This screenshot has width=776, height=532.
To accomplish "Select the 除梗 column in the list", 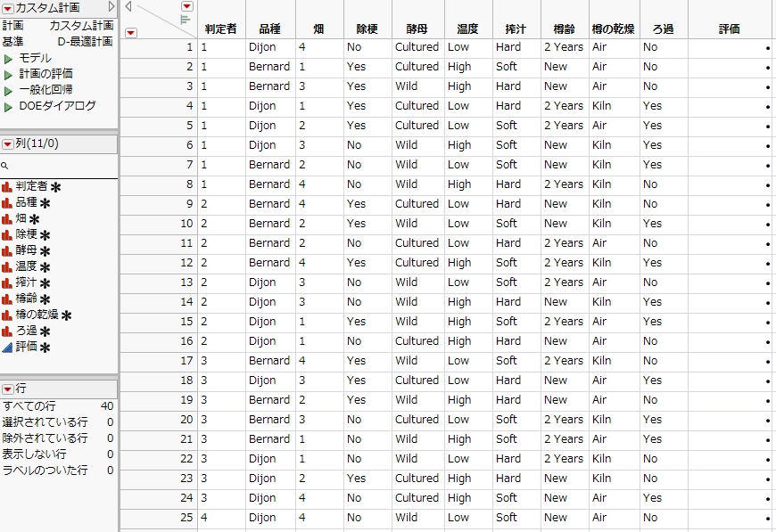I will (26, 233).
